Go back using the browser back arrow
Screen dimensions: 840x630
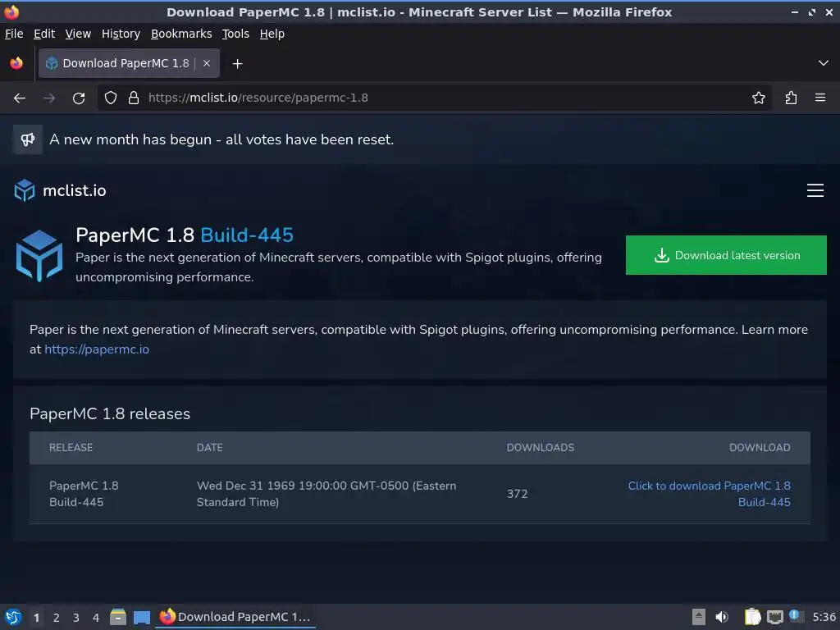click(20, 98)
